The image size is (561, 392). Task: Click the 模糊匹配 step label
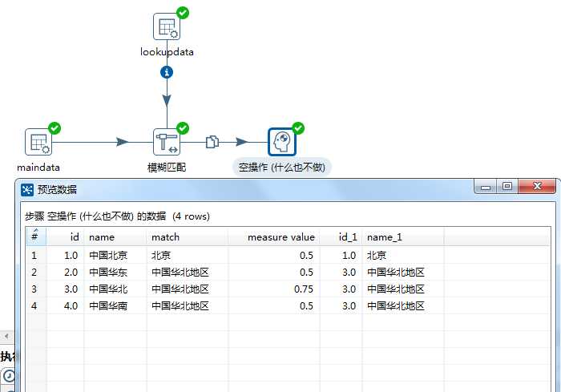coord(167,168)
